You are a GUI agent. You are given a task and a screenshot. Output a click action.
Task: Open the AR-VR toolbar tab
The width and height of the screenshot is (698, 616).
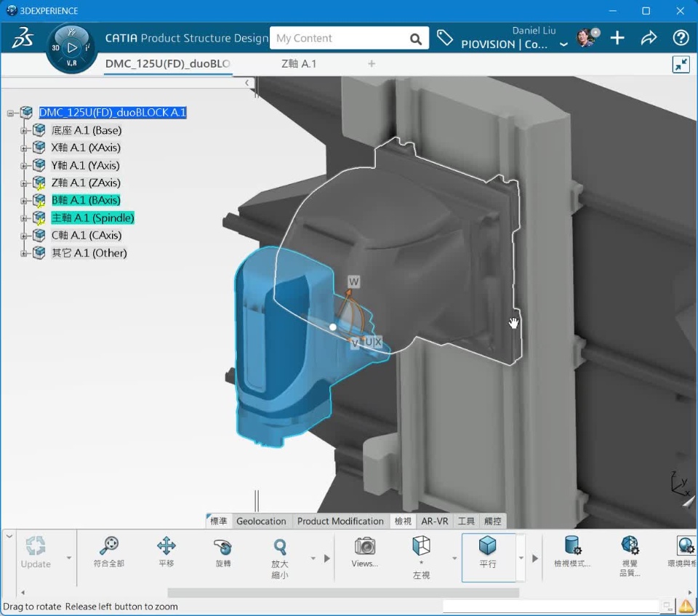coord(435,521)
